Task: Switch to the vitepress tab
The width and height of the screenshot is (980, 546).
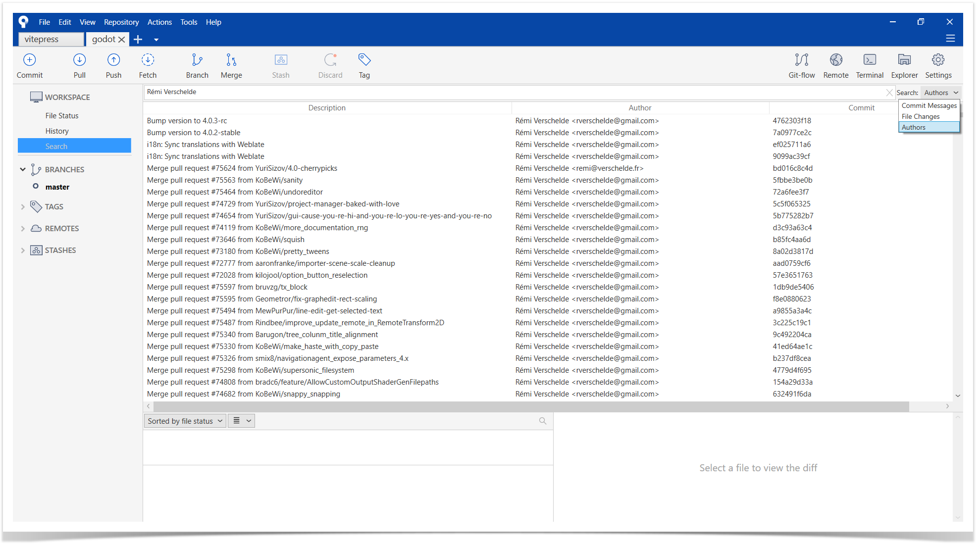Action: 51,39
